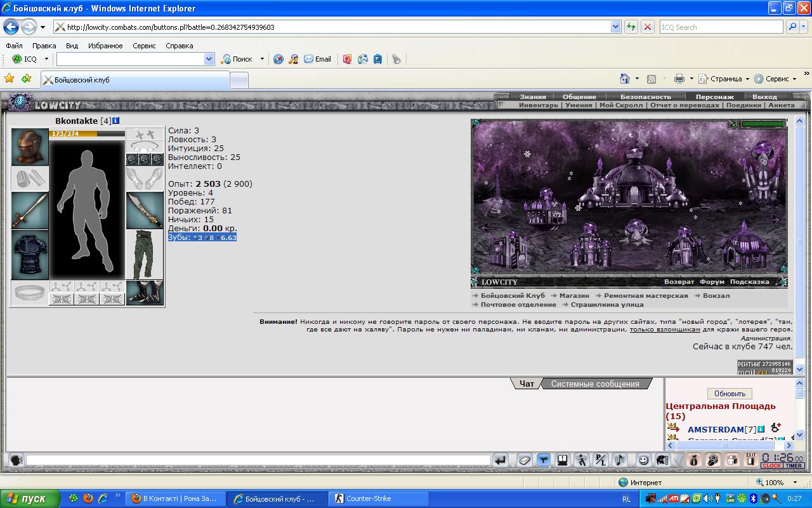Click Подсказка on the city map
The width and height of the screenshot is (812, 508).
pos(749,282)
